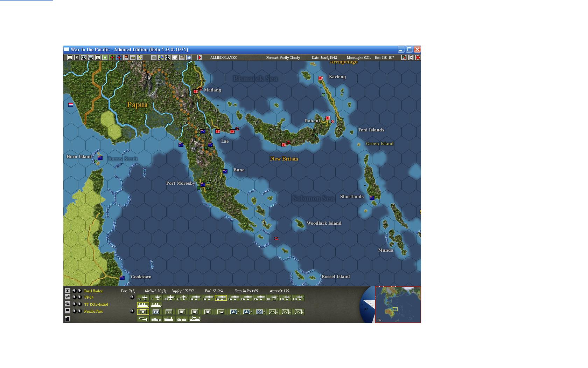Click the Munda map label
This screenshot has width=588, height=368.
(x=386, y=250)
